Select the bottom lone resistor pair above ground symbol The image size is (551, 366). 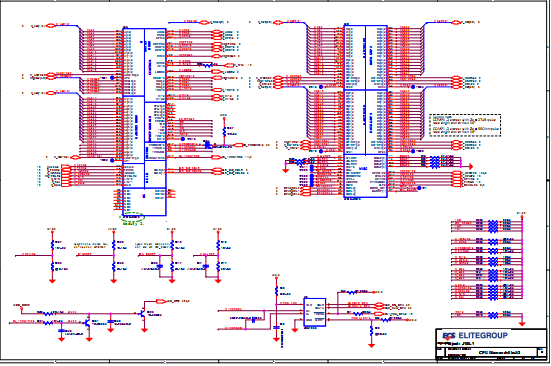pos(493,315)
